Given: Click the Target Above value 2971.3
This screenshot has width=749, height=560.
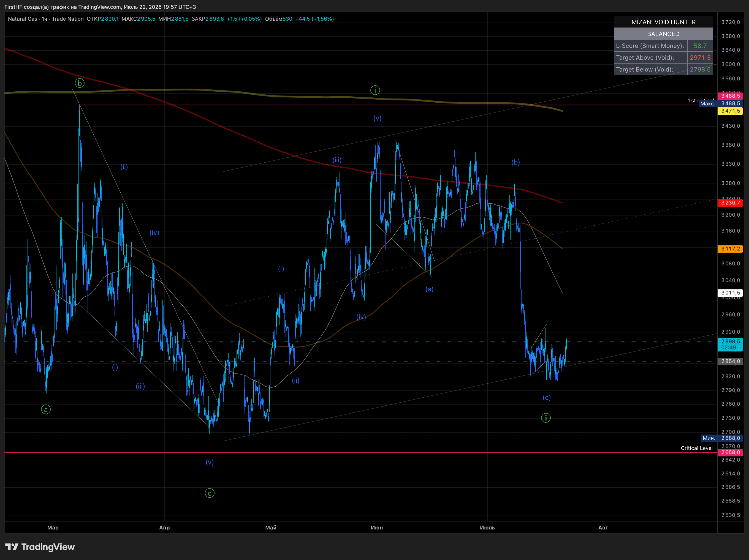Looking at the screenshot, I should pos(700,58).
